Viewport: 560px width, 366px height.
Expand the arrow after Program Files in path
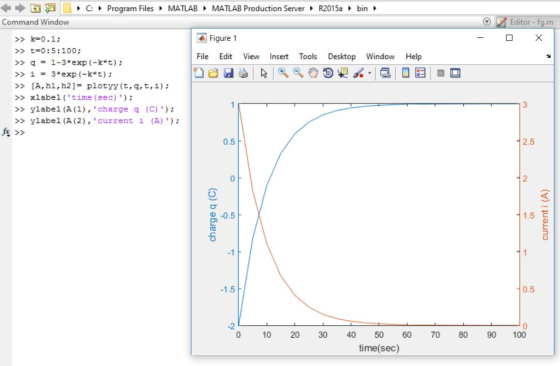click(161, 8)
